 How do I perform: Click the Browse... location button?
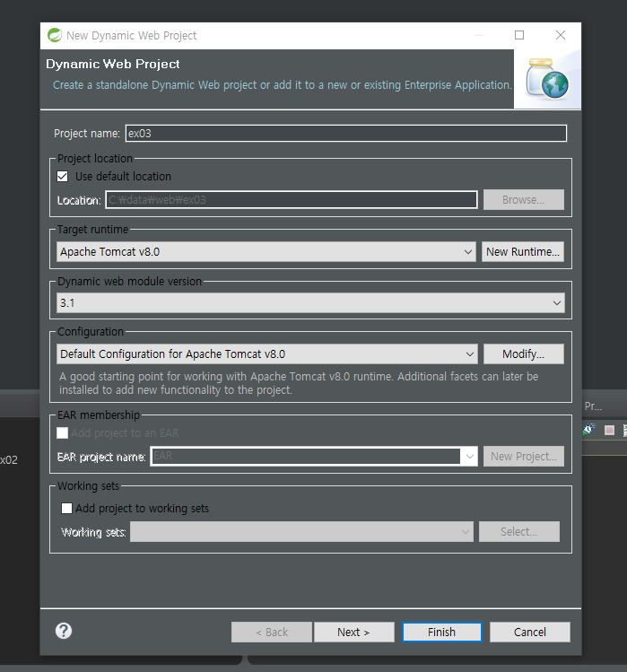tap(524, 200)
